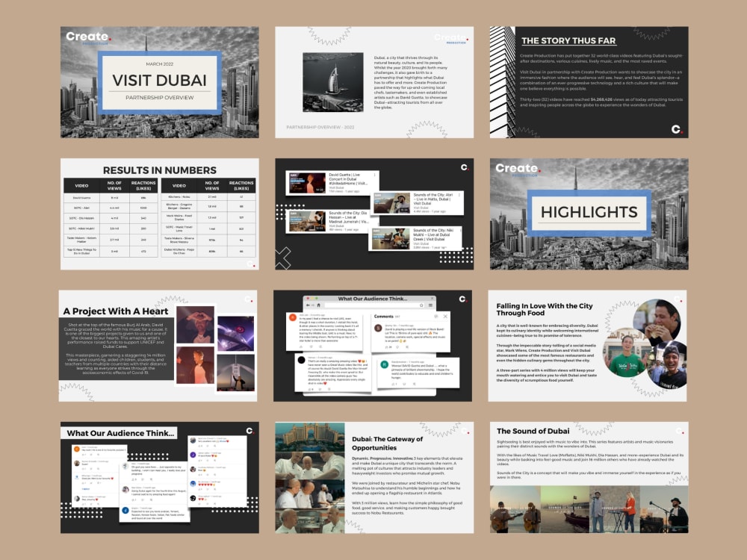Click the bookmark star in the address bar
This screenshot has height=560, width=747.
421,305
